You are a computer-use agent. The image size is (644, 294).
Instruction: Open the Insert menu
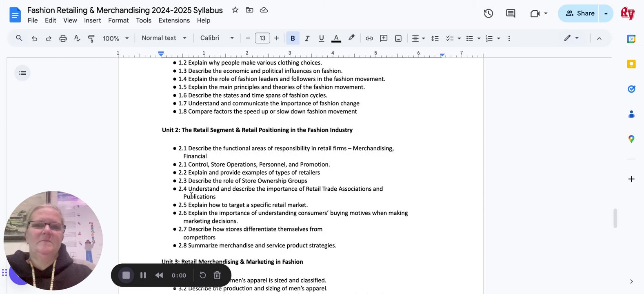[93, 20]
